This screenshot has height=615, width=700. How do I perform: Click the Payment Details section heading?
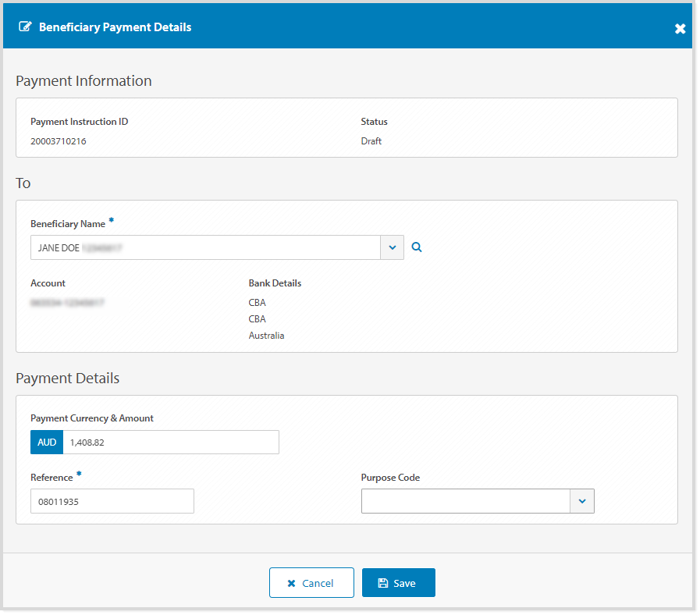[68, 378]
